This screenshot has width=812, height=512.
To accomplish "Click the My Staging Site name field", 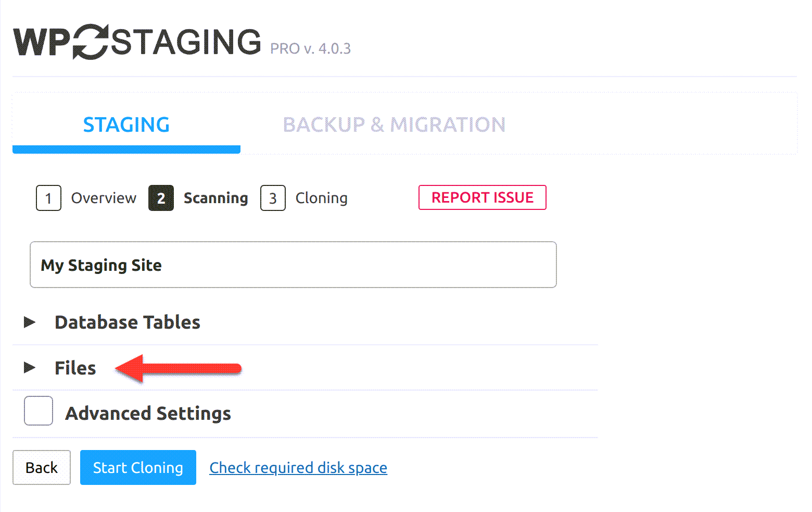I will 293,265.
